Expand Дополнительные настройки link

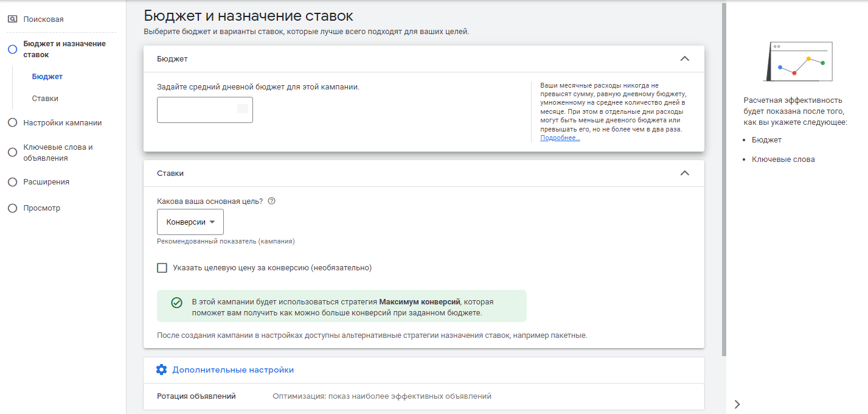pos(233,370)
